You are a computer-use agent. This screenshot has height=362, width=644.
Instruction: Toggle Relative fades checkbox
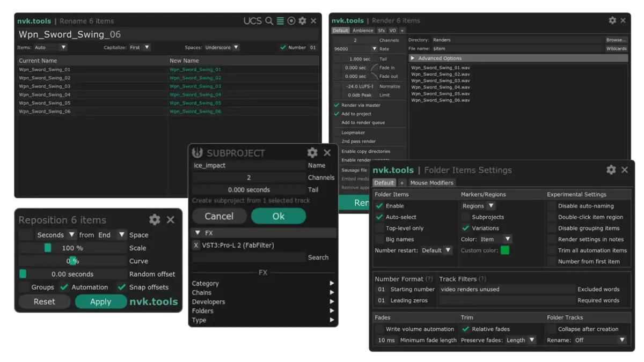click(x=465, y=329)
